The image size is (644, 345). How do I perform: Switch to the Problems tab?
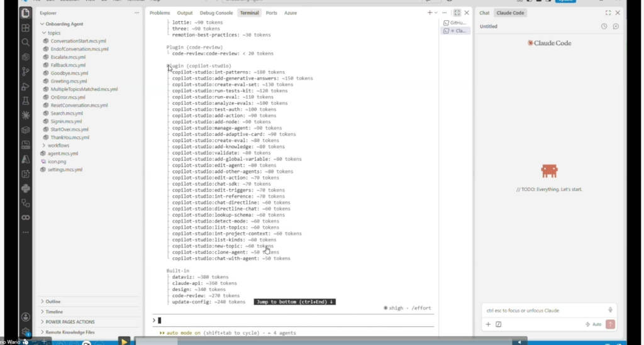[x=160, y=13]
